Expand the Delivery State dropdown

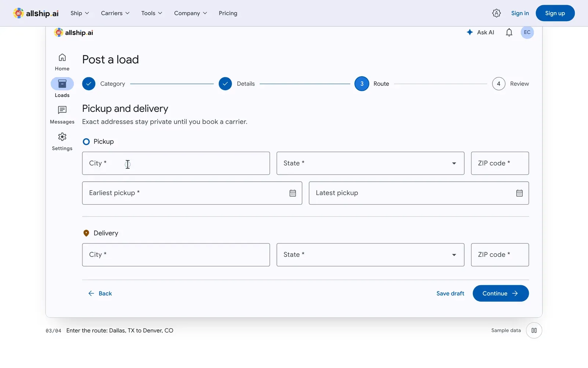[x=370, y=255]
